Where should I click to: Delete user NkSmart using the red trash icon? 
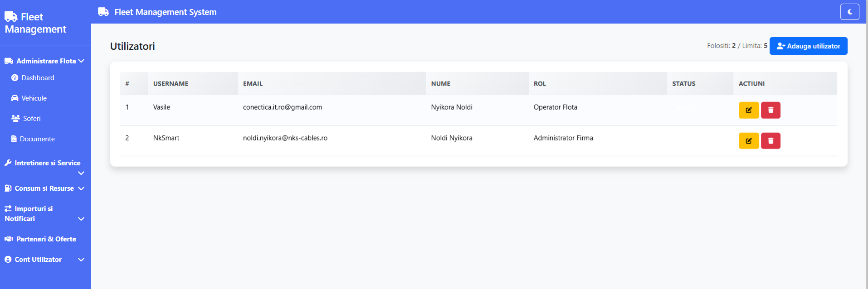point(770,141)
